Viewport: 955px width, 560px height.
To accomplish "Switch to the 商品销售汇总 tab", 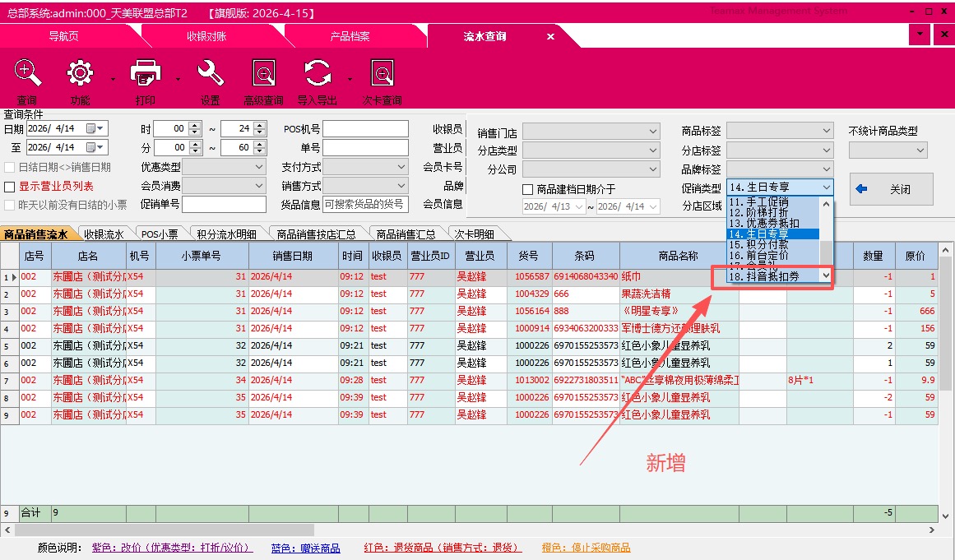I will click(x=408, y=234).
